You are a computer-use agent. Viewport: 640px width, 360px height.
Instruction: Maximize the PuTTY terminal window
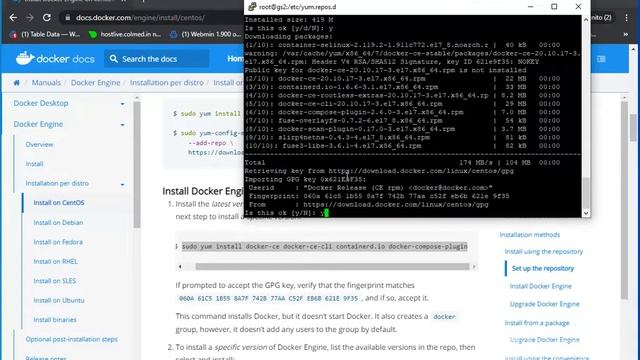coord(554,7)
